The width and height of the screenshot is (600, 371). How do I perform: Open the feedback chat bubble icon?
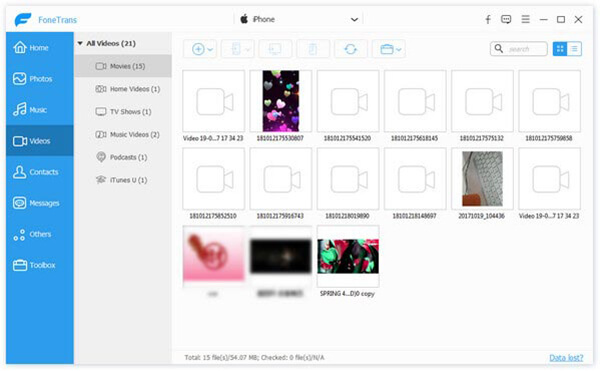506,19
